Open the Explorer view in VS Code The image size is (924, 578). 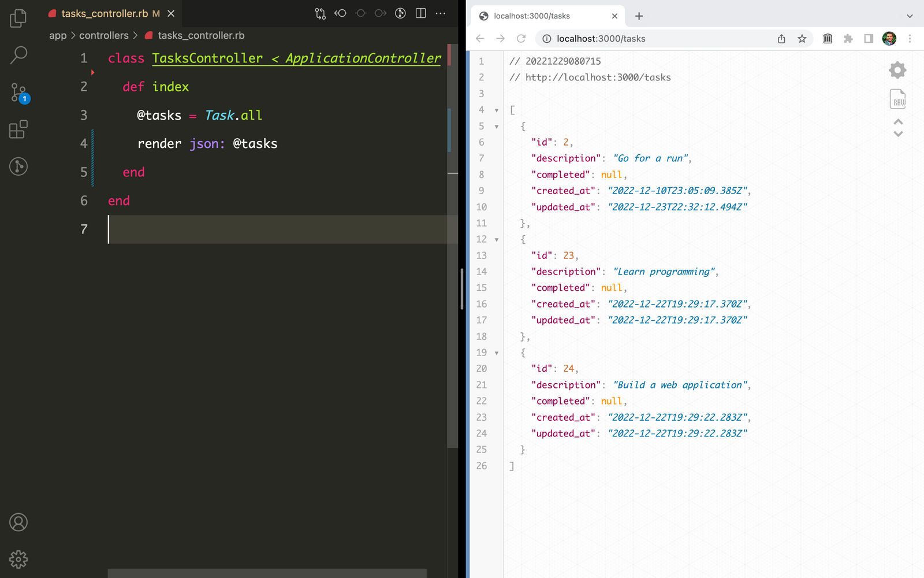click(18, 18)
